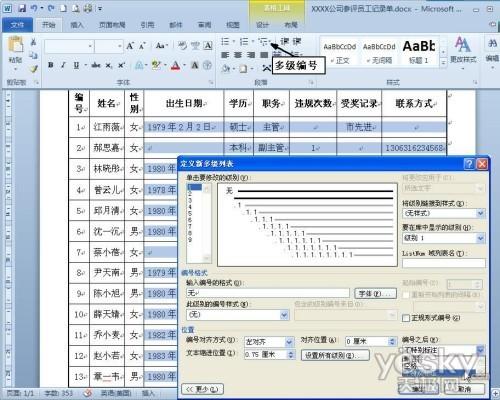Select the Format Painter brush icon

tap(33, 68)
